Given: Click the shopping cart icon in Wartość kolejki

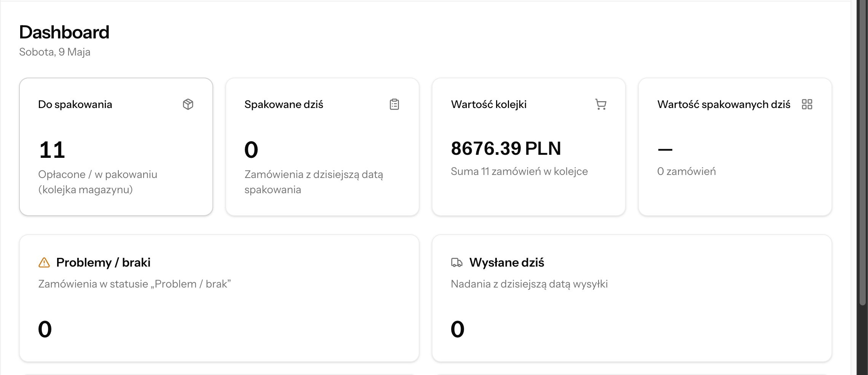Looking at the screenshot, I should (601, 104).
